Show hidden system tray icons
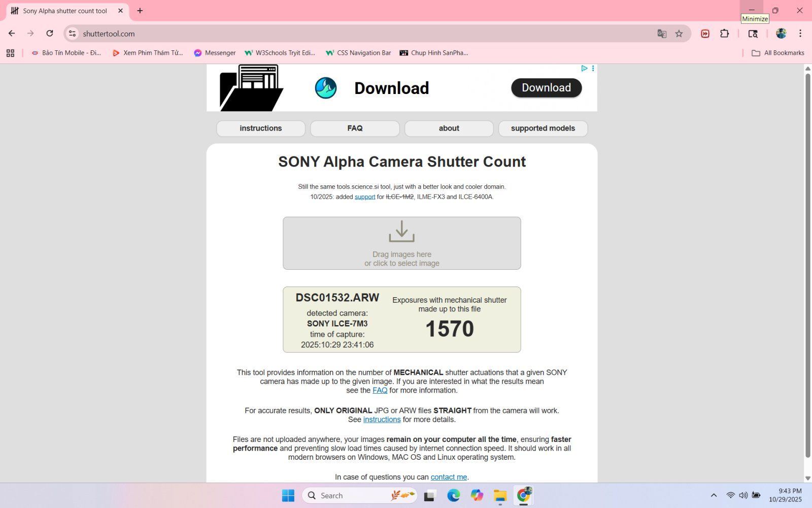The width and height of the screenshot is (812, 508). coord(714,495)
